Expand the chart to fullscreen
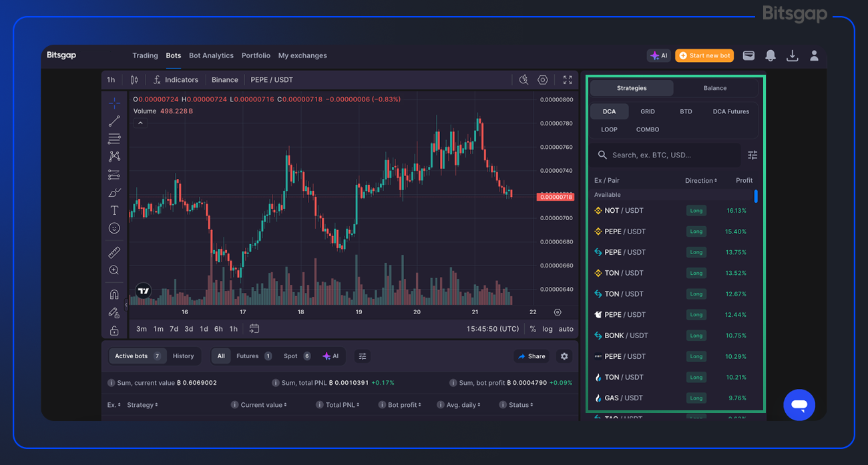Screen dimensions: 868x465 click(567, 79)
